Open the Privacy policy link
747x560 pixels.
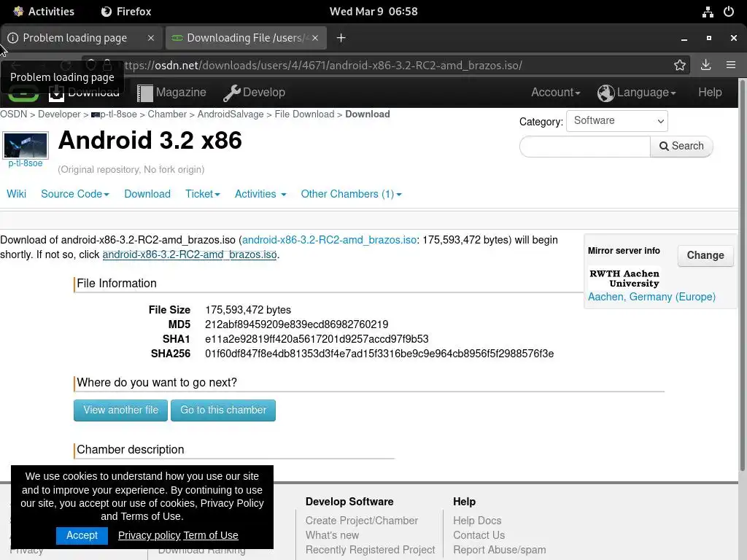(x=149, y=535)
